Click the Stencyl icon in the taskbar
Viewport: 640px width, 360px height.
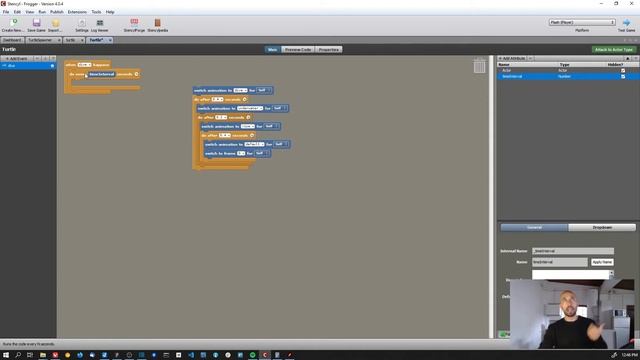point(265,355)
